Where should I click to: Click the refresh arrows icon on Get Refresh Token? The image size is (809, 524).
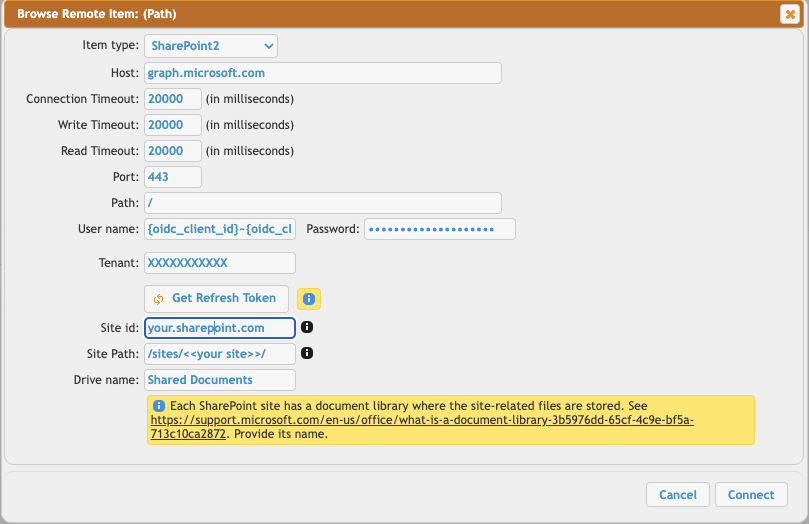point(158,299)
